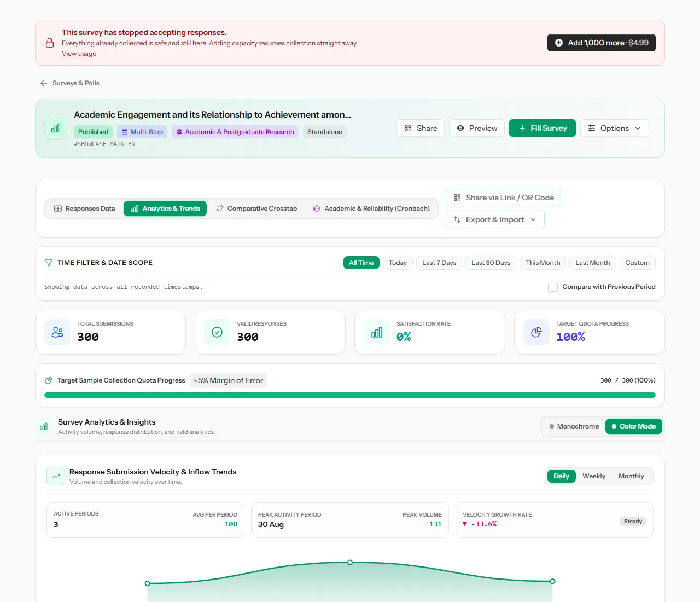The height and width of the screenshot is (602, 700).
Task: Click the filter funnel icon in Time Filter
Action: [x=49, y=263]
